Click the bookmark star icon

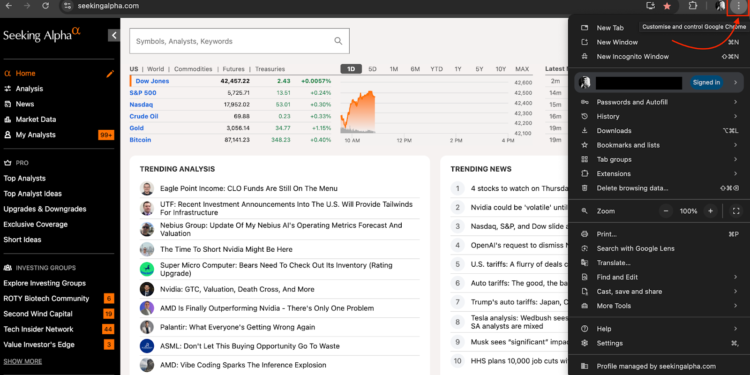click(x=667, y=6)
